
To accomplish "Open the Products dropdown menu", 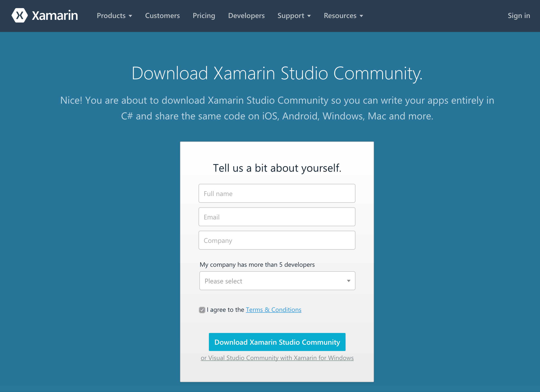I will (114, 16).
